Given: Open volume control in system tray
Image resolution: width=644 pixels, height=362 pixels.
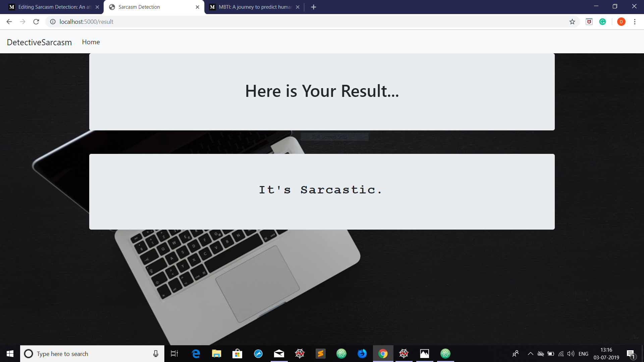Looking at the screenshot, I should (571, 354).
